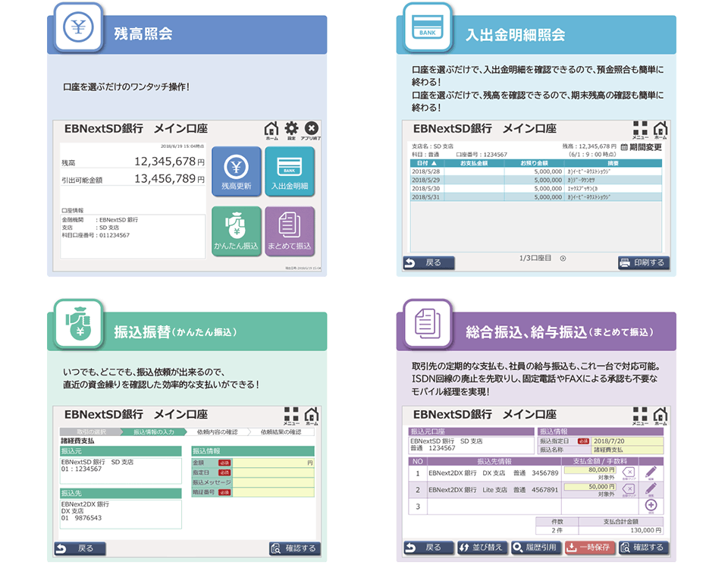This screenshot has width=728, height=565.
Task: Go to next account arrow beside 1/3口座目
Action: click(563, 258)
